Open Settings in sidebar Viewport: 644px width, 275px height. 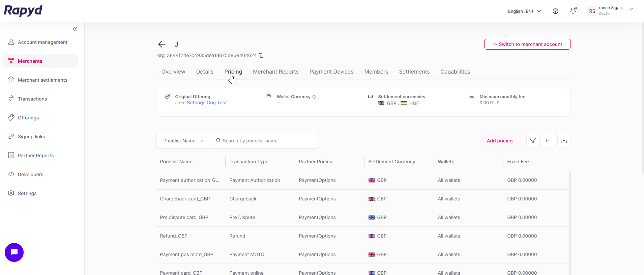click(40, 193)
